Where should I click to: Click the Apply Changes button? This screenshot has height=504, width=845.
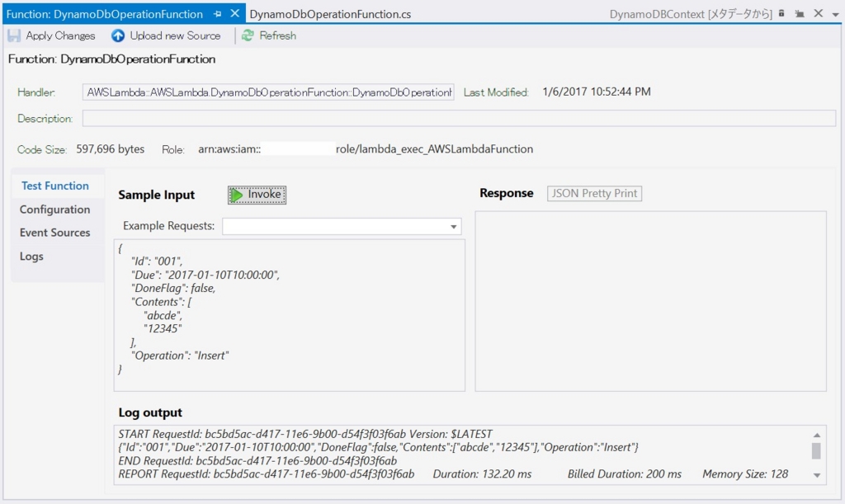[x=52, y=35]
